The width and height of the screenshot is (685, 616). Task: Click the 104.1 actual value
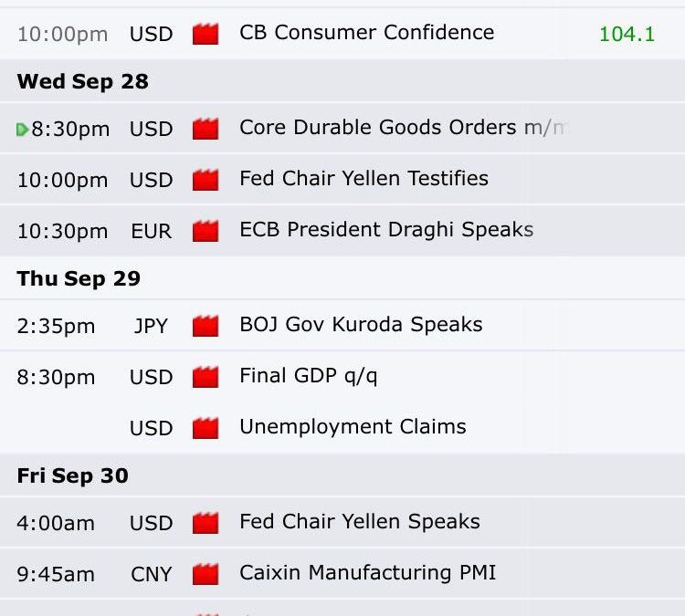coord(627,34)
